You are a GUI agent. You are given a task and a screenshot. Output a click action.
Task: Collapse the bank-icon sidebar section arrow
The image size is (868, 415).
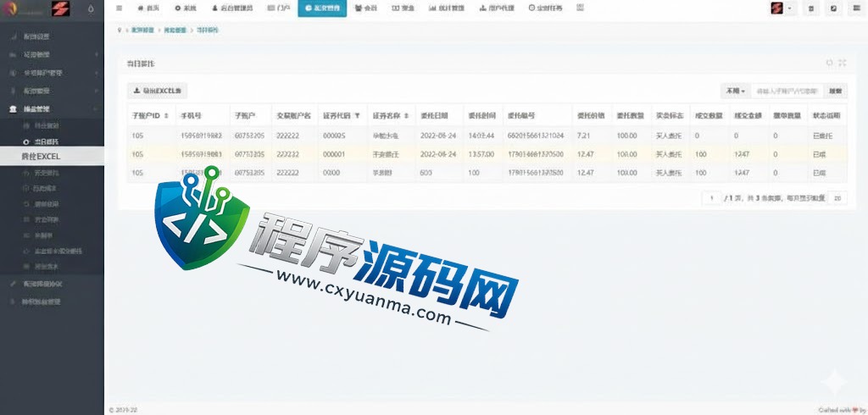97,109
